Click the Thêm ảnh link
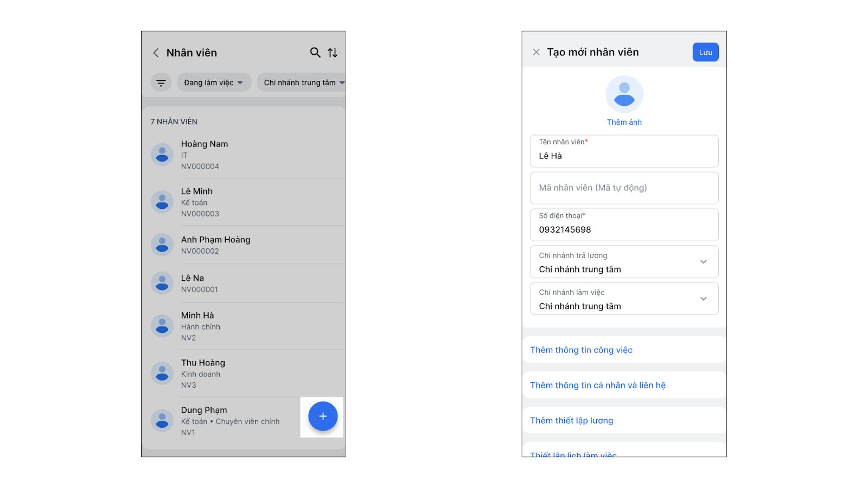868x488 pixels. [624, 123]
